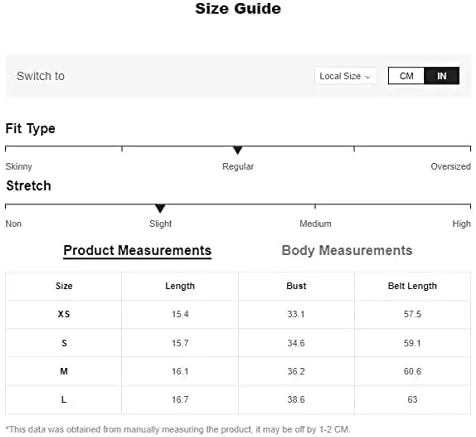The image size is (476, 437).
Task: Click the L size cell
Action: 64,399
